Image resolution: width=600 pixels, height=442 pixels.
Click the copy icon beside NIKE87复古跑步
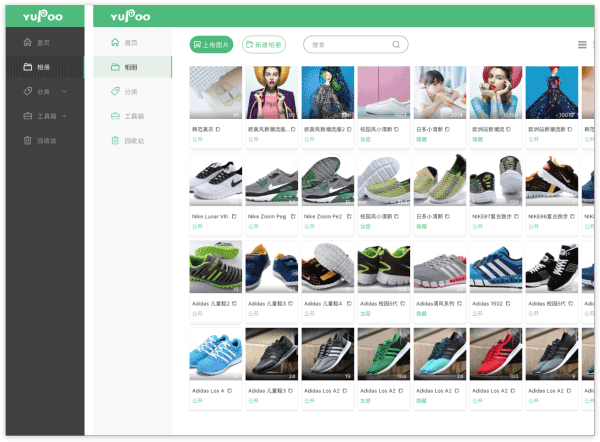pos(516,217)
